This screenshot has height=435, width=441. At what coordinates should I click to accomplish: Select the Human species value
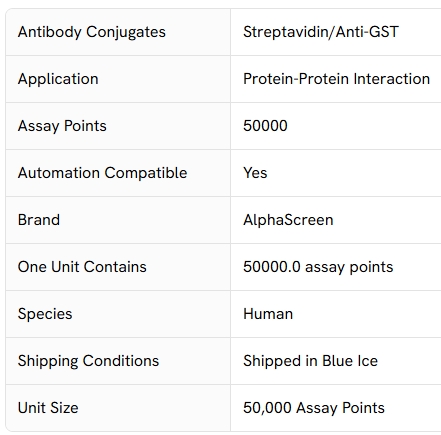[268, 314]
